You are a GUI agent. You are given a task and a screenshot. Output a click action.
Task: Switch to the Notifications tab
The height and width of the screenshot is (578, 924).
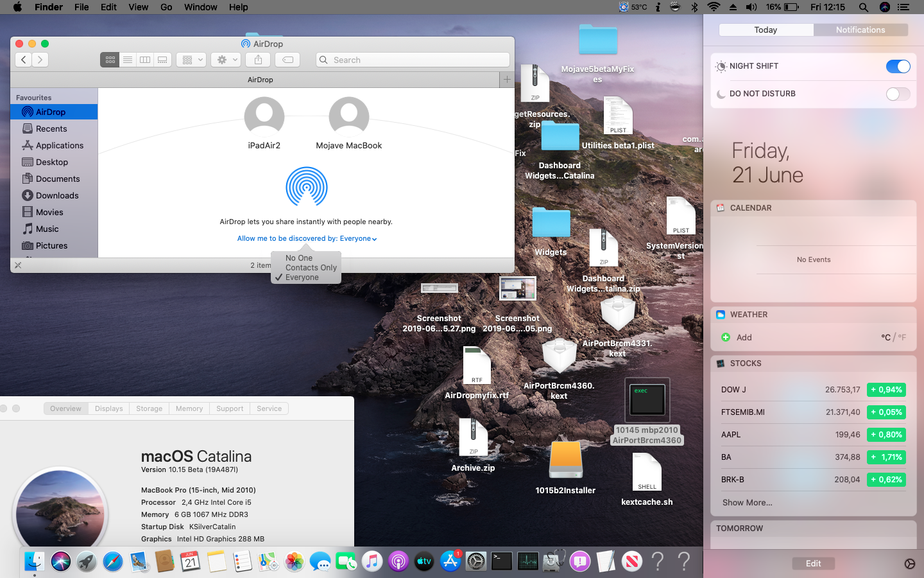pos(860,30)
